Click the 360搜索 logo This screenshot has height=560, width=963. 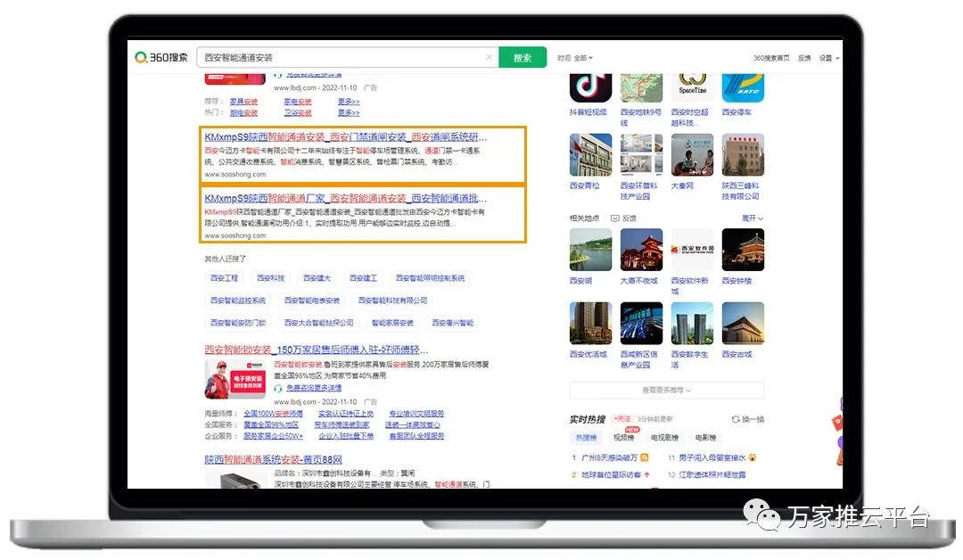coord(161,57)
